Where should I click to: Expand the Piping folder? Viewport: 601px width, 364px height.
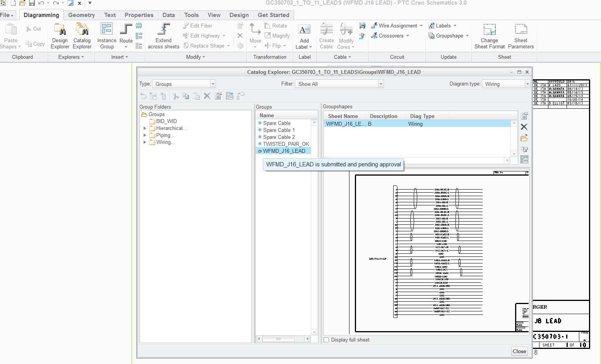tap(145, 135)
